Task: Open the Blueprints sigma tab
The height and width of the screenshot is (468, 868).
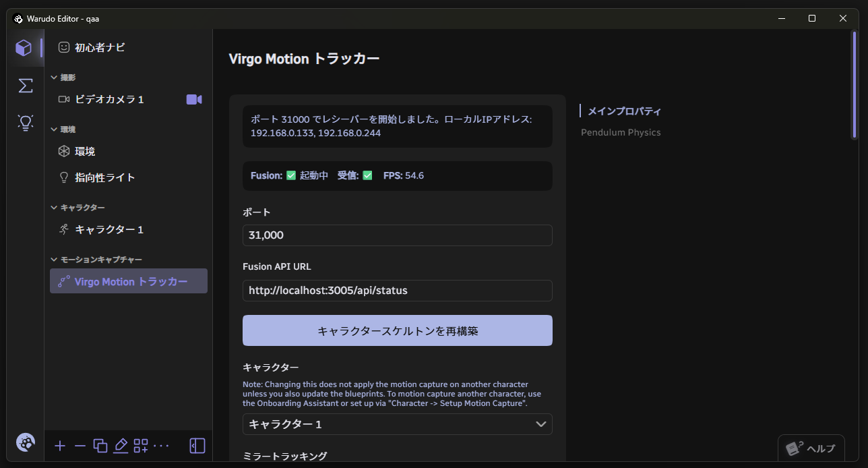Action: click(x=25, y=86)
